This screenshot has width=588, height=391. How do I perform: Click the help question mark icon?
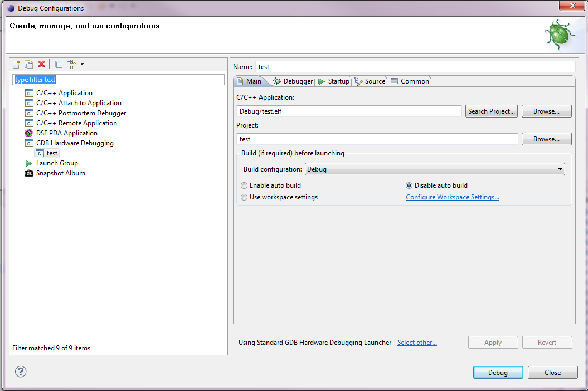21,372
